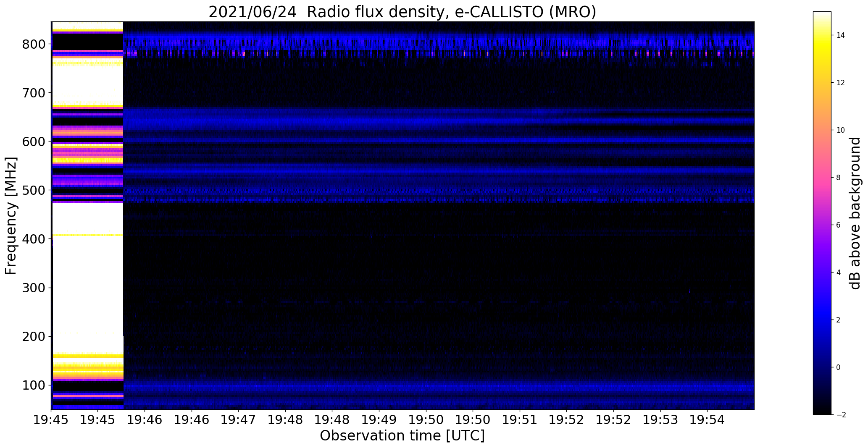Click the colorbar tick label 6

point(839,225)
